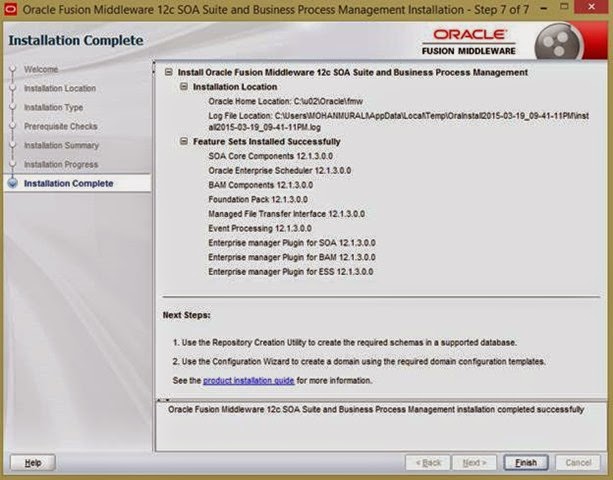This screenshot has width=613, height=480.
Task: Maximize the installer window
Action: (x=564, y=7)
